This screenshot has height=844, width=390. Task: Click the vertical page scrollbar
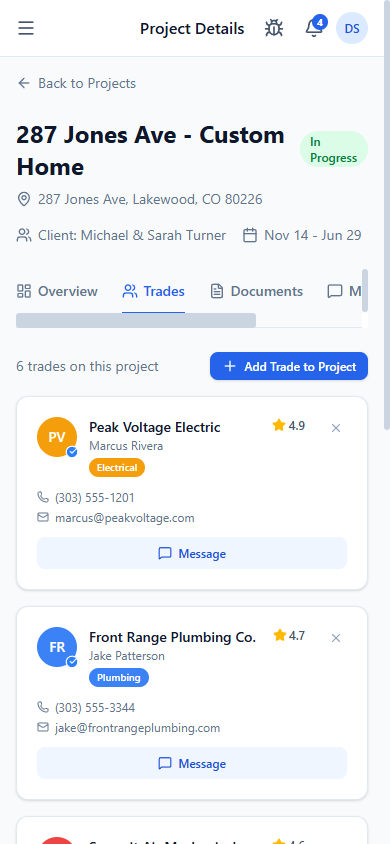(x=387, y=215)
